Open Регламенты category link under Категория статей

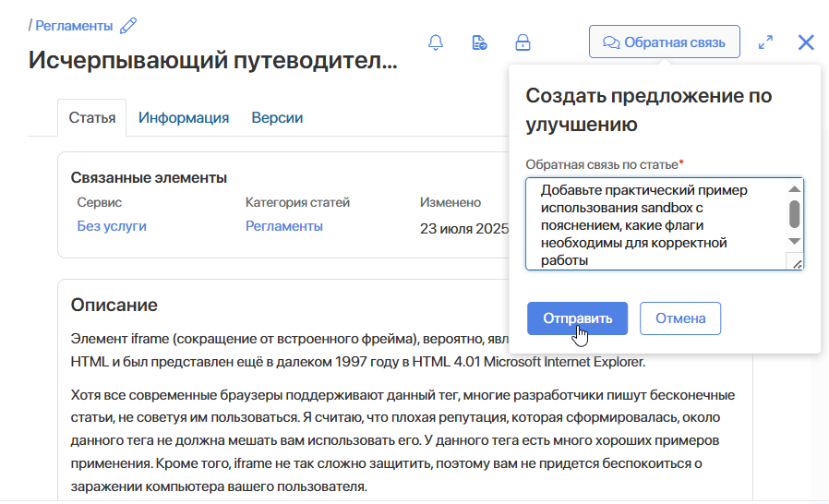tap(284, 226)
